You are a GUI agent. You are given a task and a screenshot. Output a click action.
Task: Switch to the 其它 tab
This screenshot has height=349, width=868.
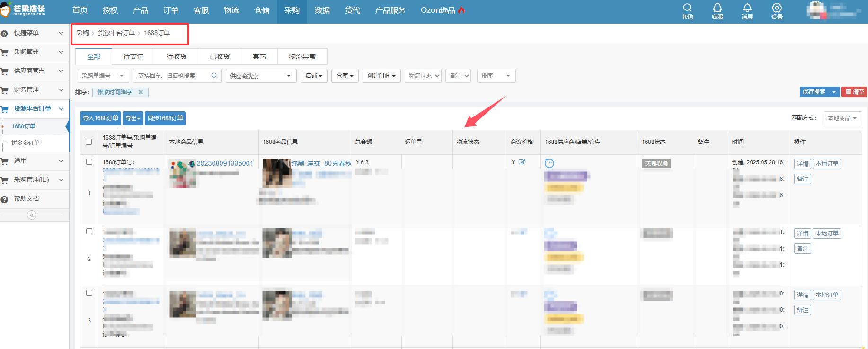259,56
